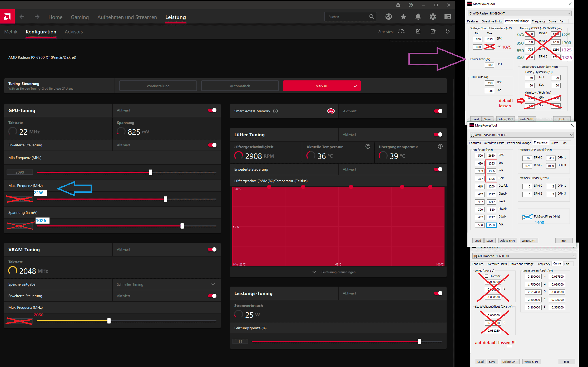Toggle VRAM Erweiterte Steuerung switch
This screenshot has width=588, height=367.
coord(212,296)
